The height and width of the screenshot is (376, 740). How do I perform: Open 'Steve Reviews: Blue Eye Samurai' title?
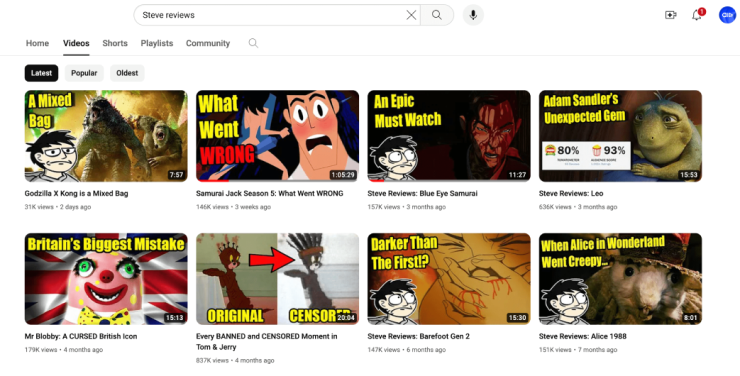(422, 193)
